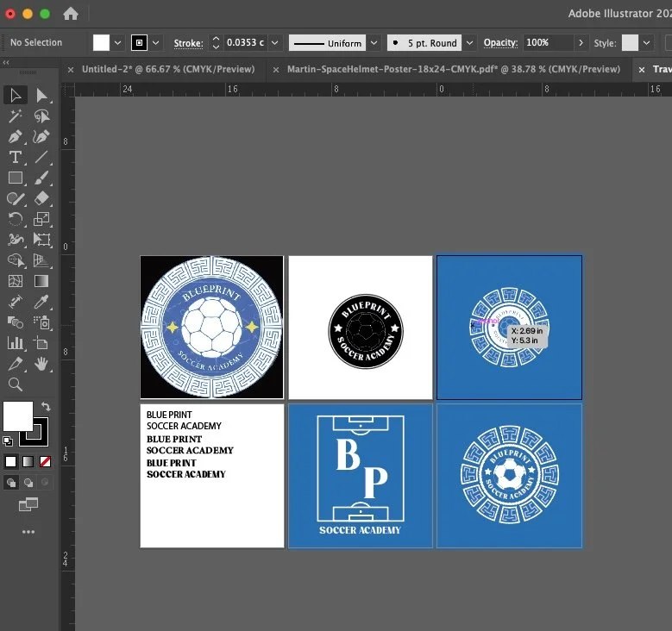Select the Line Segment tool
672x631 pixels.
[x=41, y=157]
